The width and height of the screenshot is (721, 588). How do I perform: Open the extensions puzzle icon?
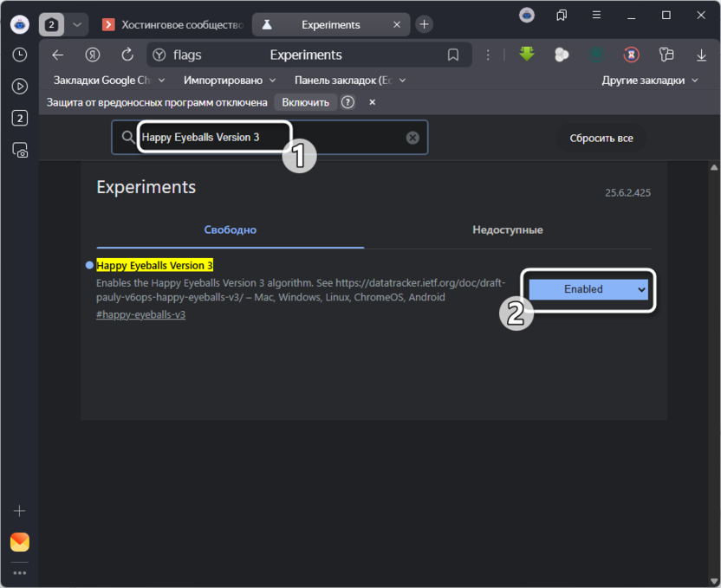pos(666,55)
